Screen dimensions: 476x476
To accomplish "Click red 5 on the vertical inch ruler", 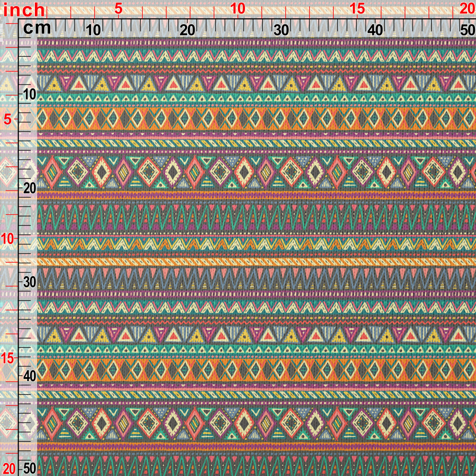I will (x=7, y=119).
